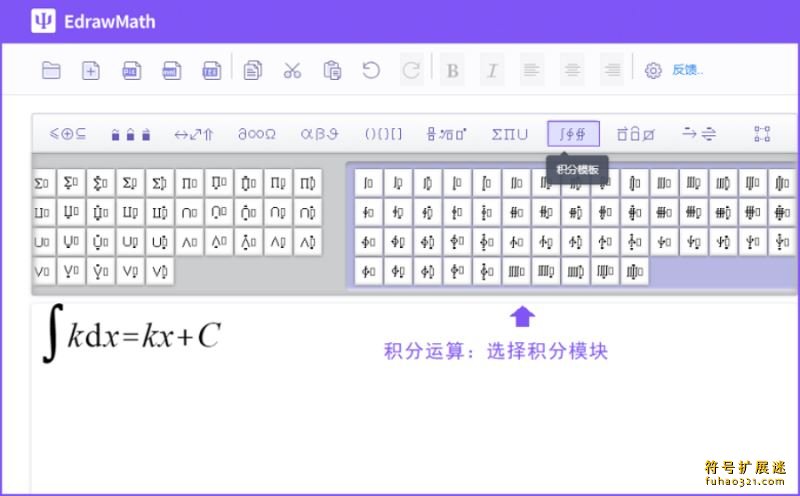
Task: Undo the last action
Action: [x=371, y=70]
